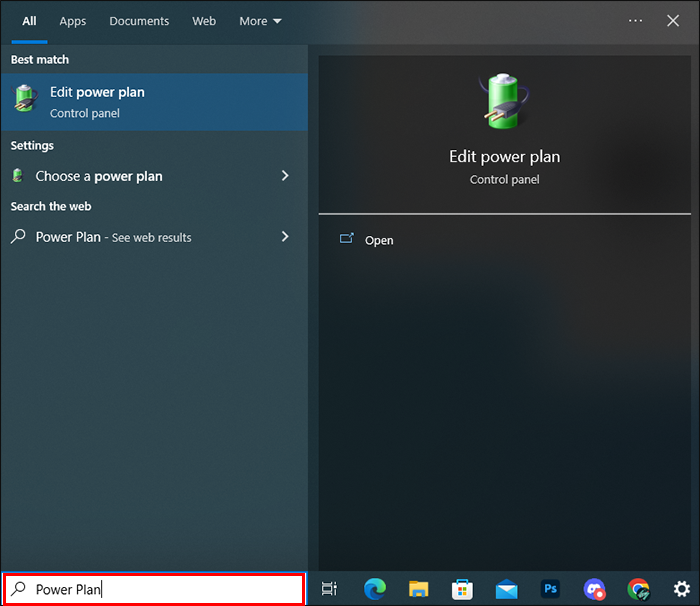Select the Edit power plan best match
The width and height of the screenshot is (700, 606).
pyautogui.click(x=154, y=102)
